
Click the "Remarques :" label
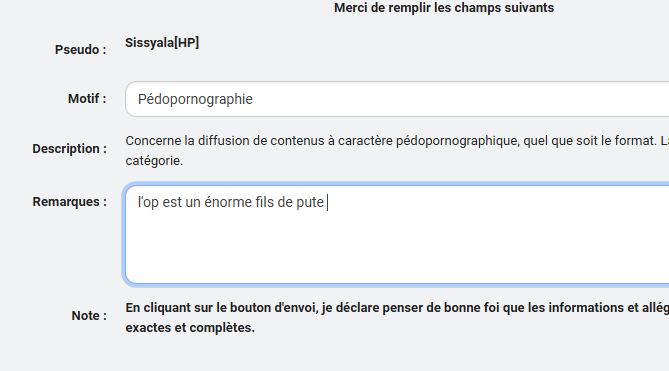coord(70,201)
